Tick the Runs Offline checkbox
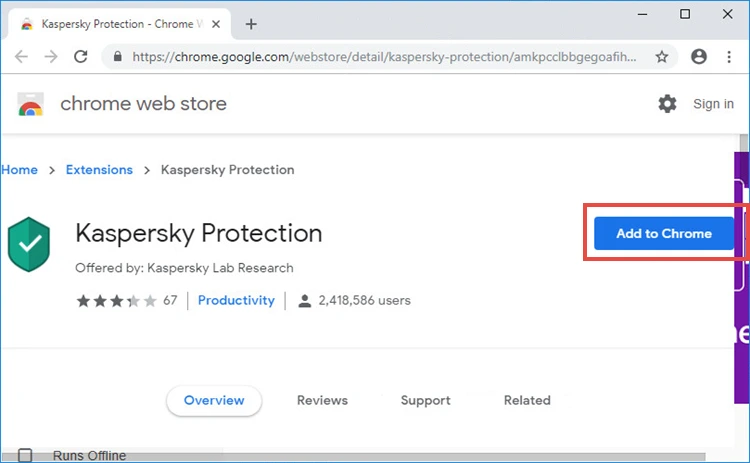Screen dimensions: 750x463 click(25, 455)
